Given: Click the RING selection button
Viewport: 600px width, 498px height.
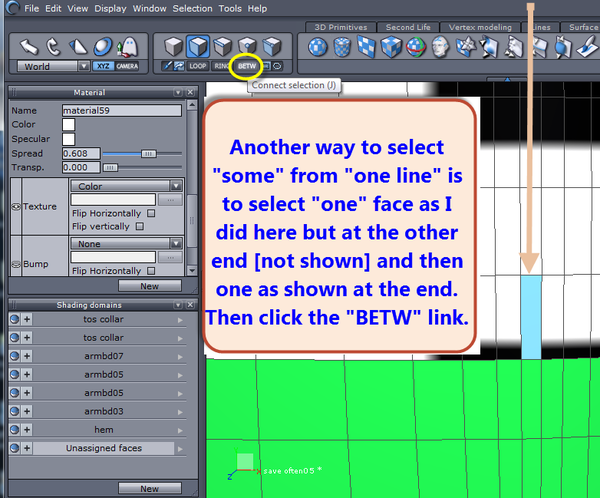Looking at the screenshot, I should pyautogui.click(x=222, y=66).
